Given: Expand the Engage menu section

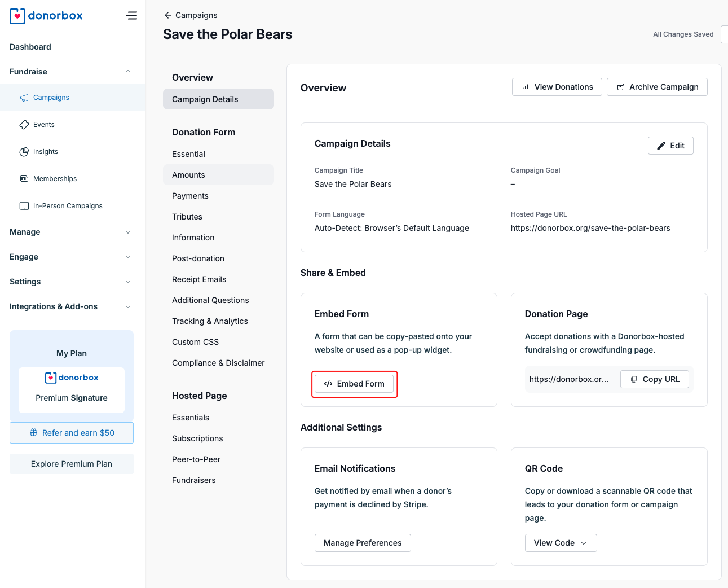Looking at the screenshot, I should [x=128, y=257].
